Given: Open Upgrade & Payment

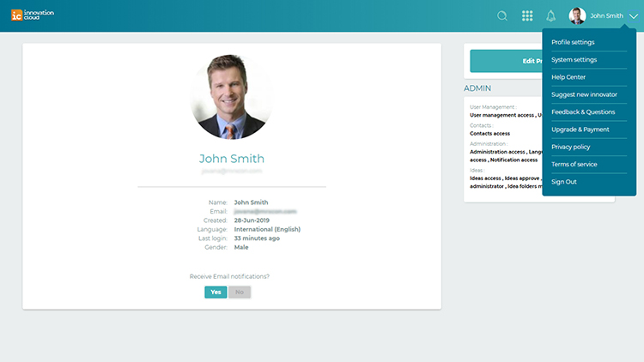Looking at the screenshot, I should [x=580, y=130].
